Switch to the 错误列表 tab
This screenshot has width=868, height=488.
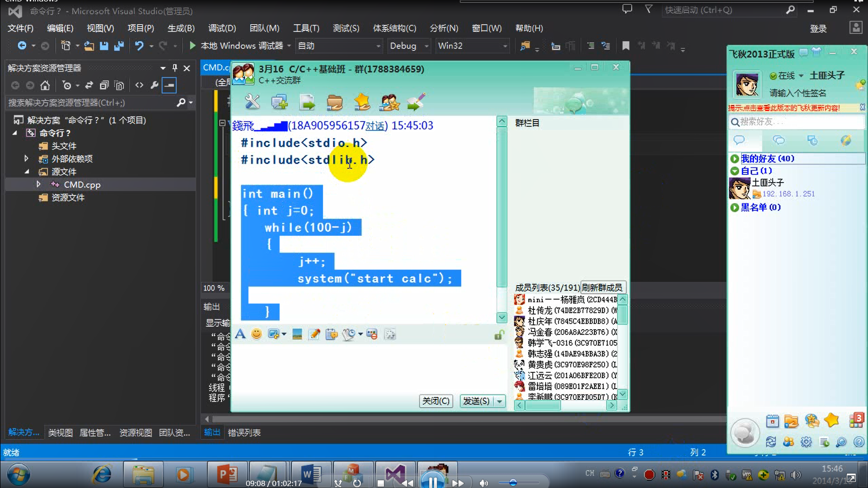(244, 432)
